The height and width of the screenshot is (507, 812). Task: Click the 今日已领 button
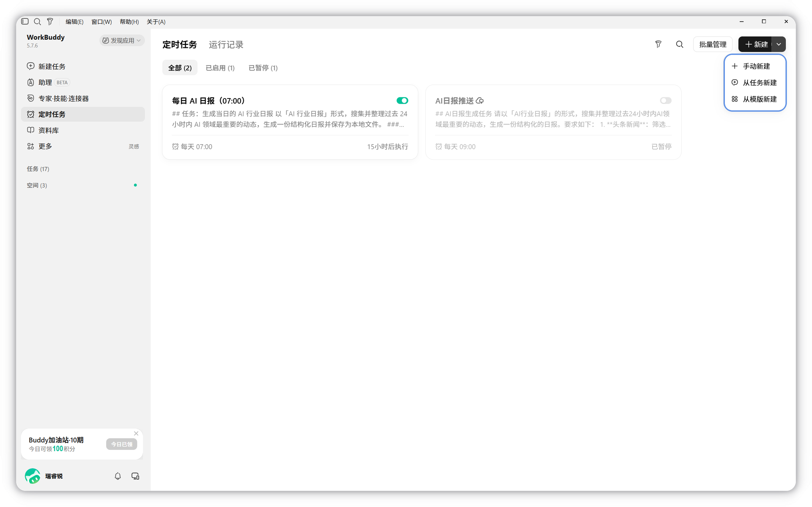pos(121,444)
